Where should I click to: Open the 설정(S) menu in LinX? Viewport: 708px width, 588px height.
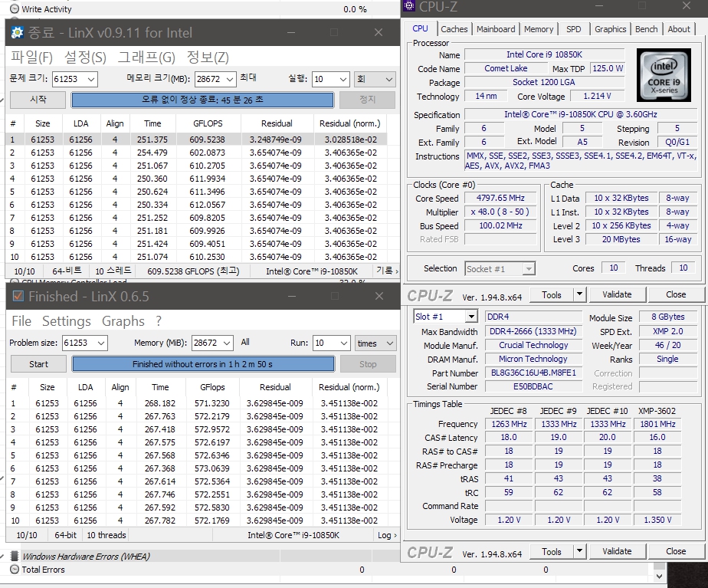[x=85, y=57]
